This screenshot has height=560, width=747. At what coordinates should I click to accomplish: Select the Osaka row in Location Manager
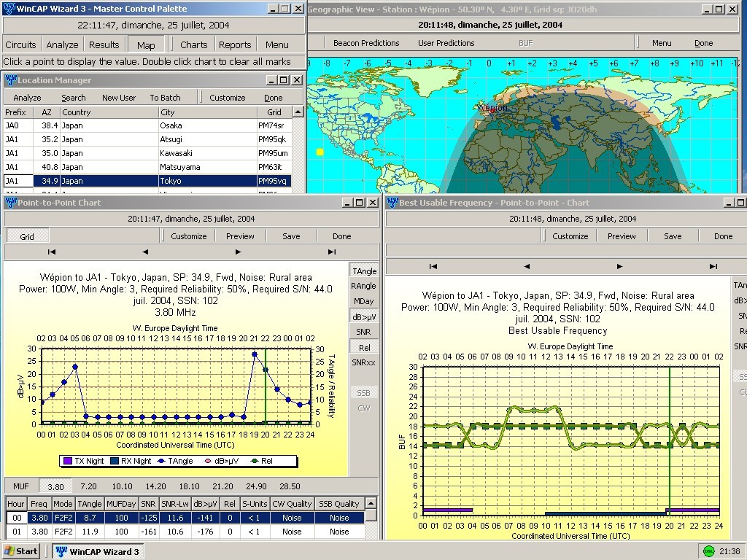coord(147,125)
